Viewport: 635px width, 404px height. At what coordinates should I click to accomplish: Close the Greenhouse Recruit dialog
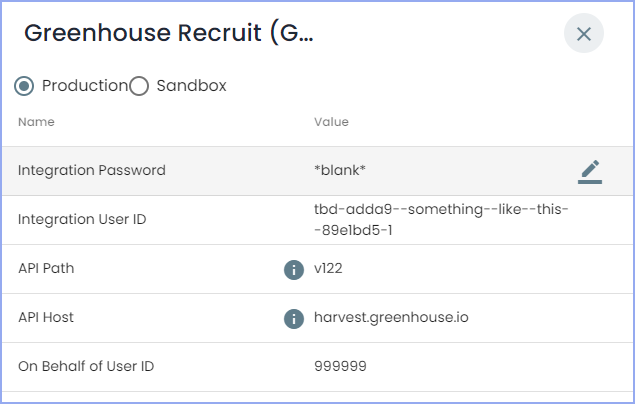584,34
